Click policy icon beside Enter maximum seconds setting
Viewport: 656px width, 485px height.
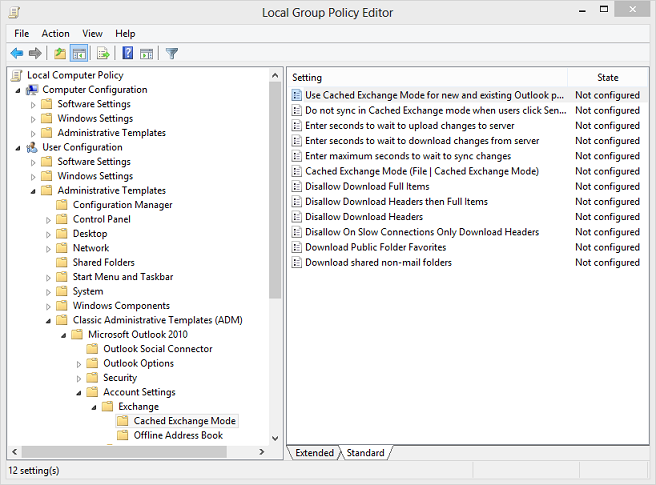297,156
